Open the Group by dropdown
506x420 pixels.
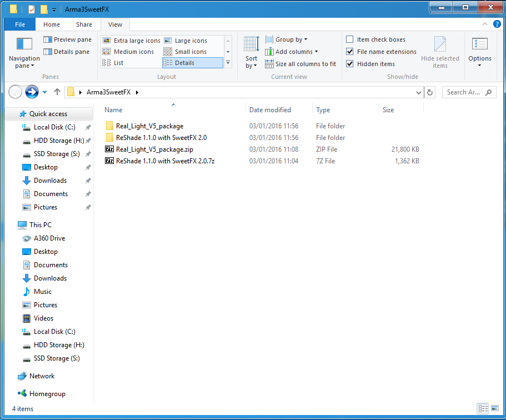[x=287, y=39]
